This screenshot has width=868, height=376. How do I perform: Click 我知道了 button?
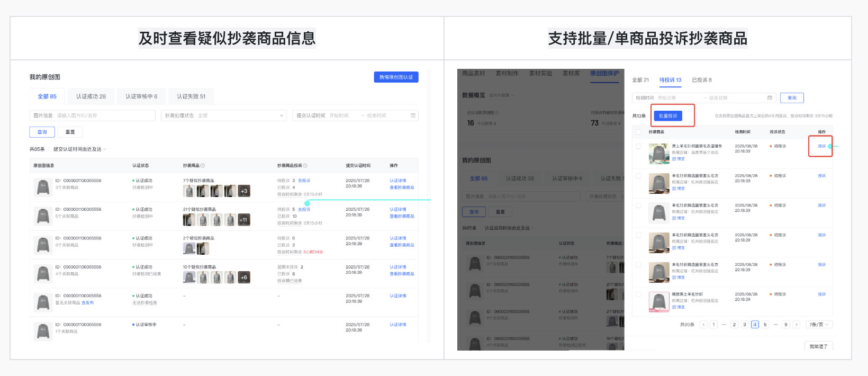[818, 346]
